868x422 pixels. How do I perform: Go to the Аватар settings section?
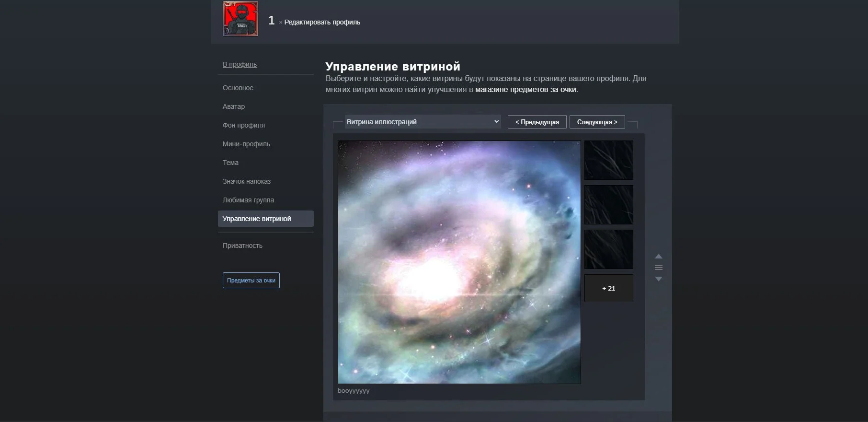pyautogui.click(x=234, y=106)
